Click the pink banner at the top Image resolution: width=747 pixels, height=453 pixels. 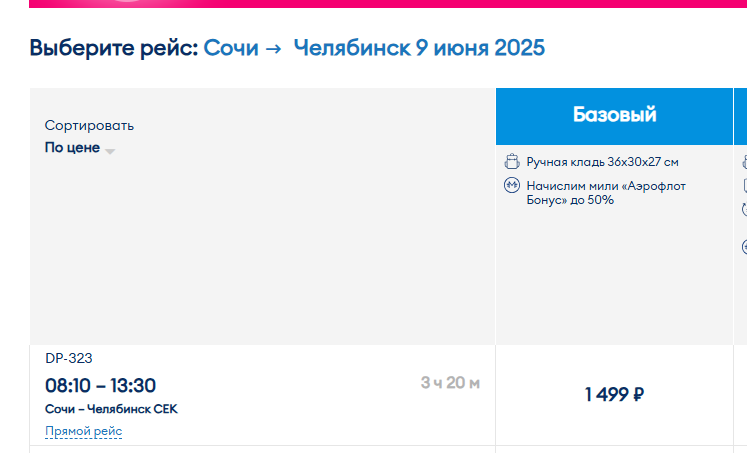[388, 4]
